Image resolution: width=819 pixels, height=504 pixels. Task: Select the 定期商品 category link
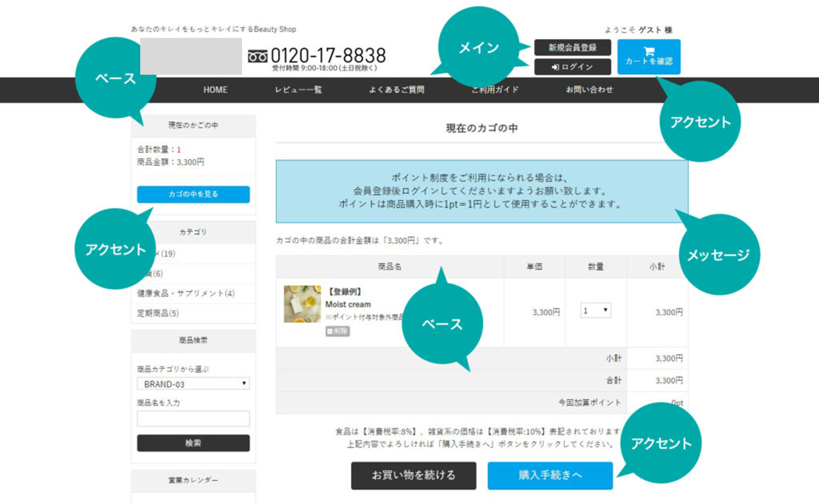158,313
